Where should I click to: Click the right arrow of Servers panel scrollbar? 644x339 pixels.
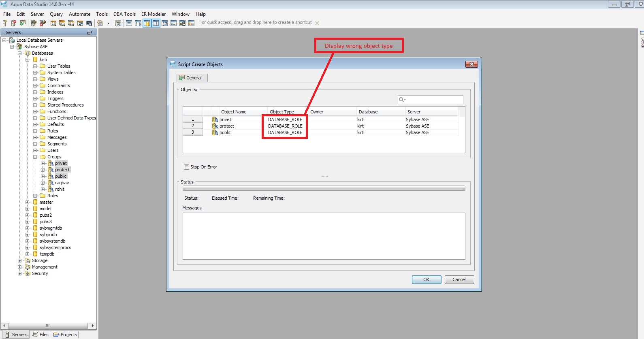93,326
